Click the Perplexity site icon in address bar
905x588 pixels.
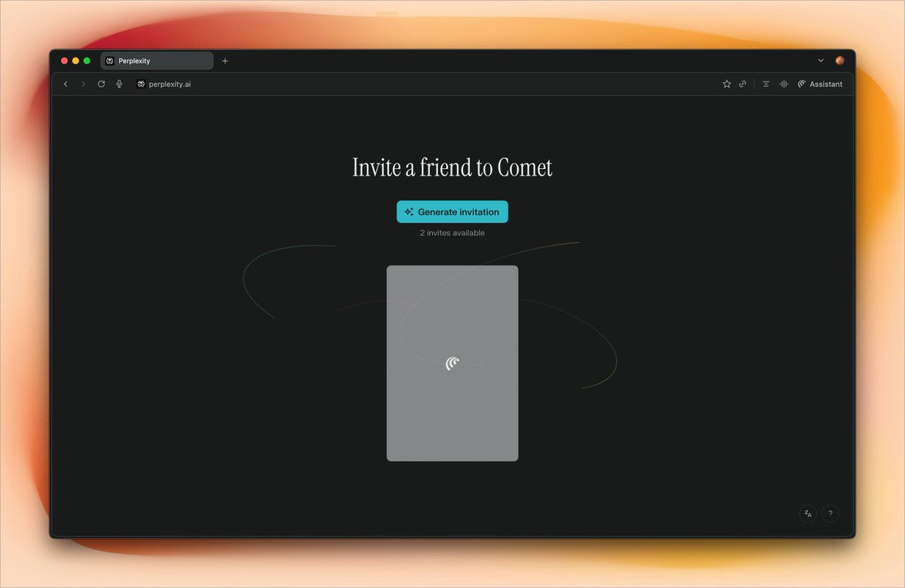tap(141, 84)
